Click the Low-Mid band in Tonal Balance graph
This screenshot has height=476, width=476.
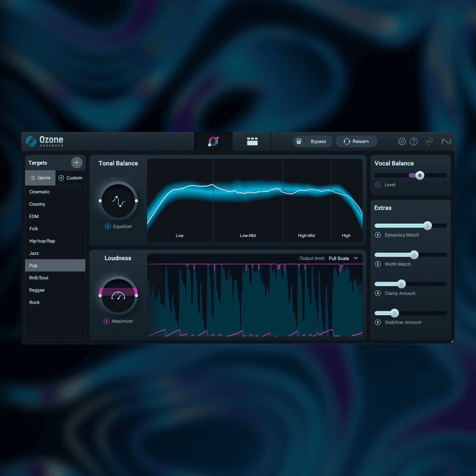(x=248, y=200)
